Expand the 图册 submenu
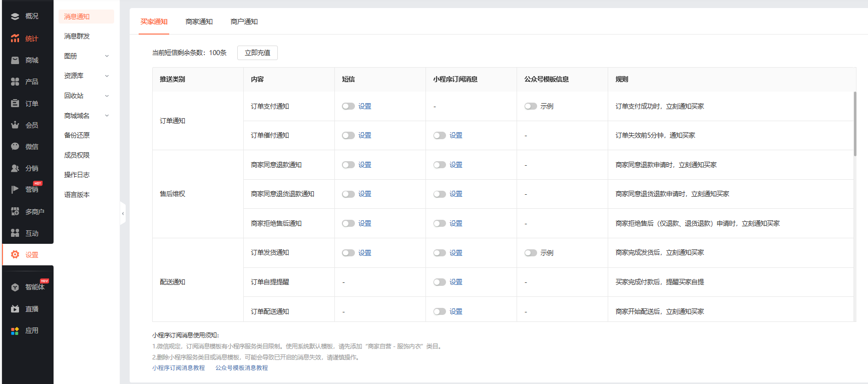Screen dimensions: 868x384 pos(107,56)
